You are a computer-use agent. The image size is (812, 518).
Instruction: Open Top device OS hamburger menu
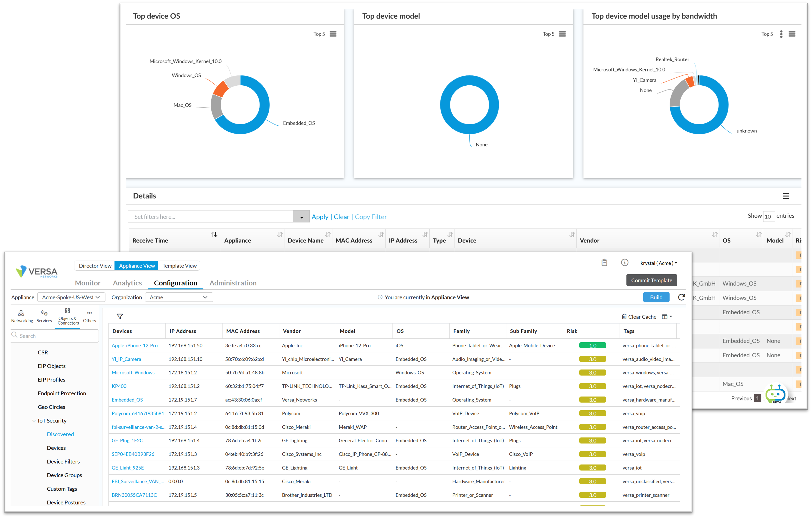[x=333, y=34]
